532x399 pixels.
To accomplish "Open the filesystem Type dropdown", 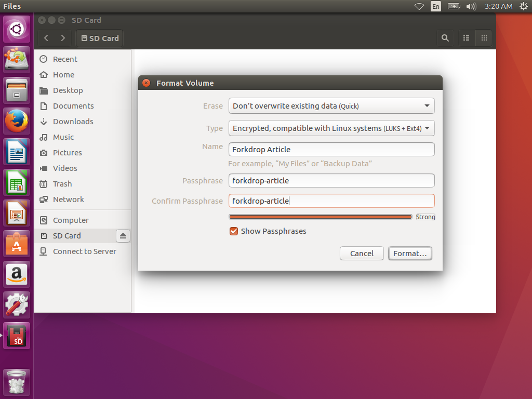I will pyautogui.click(x=331, y=128).
